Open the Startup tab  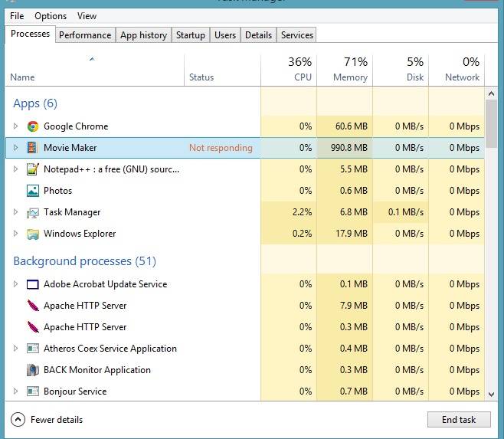pyautogui.click(x=190, y=35)
